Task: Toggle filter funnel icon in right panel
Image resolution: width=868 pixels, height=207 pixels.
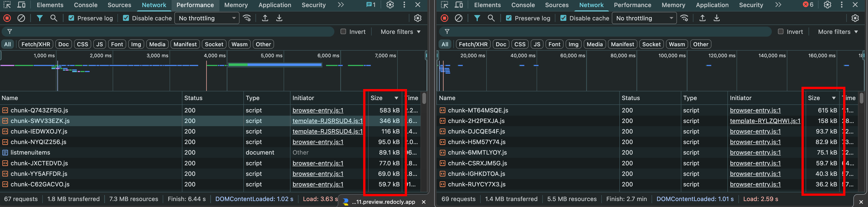Action: 477,18
